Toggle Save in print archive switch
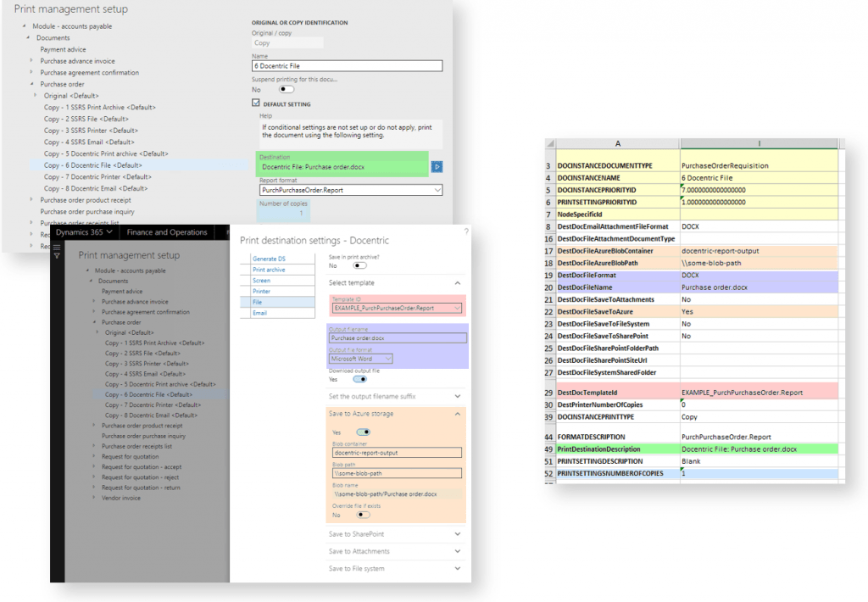 click(x=359, y=265)
